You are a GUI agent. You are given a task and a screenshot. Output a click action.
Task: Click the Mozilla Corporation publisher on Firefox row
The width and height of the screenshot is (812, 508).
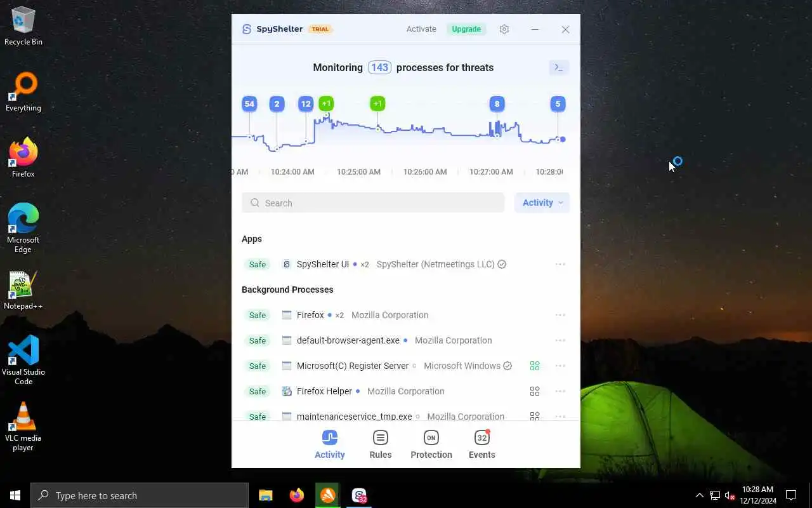(390, 315)
